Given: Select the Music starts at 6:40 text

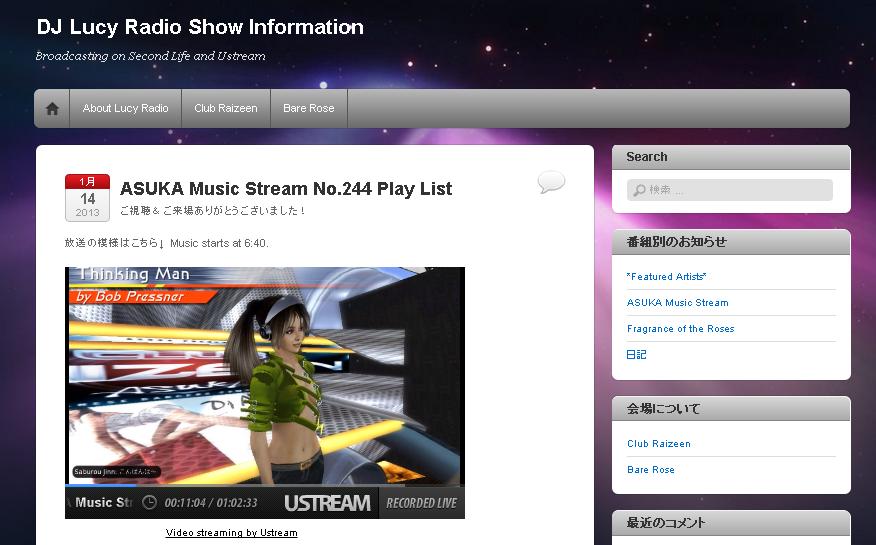Looking at the screenshot, I should 219,243.
